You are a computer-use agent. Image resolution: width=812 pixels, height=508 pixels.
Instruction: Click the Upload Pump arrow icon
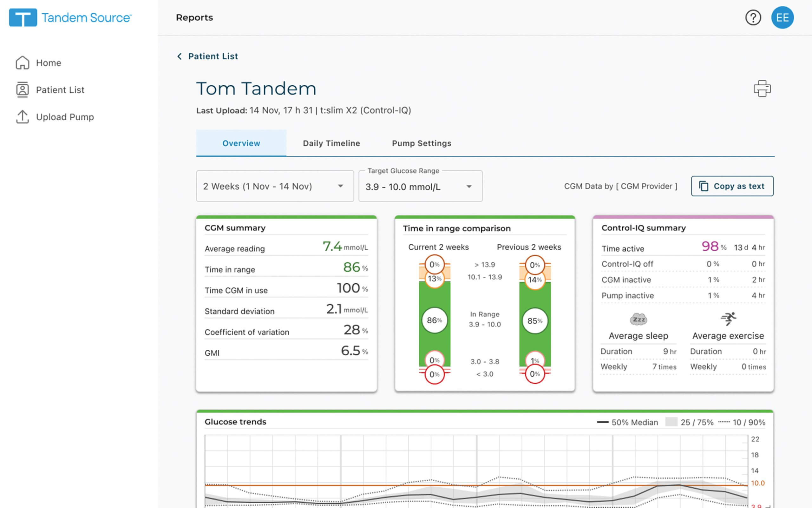tap(23, 116)
